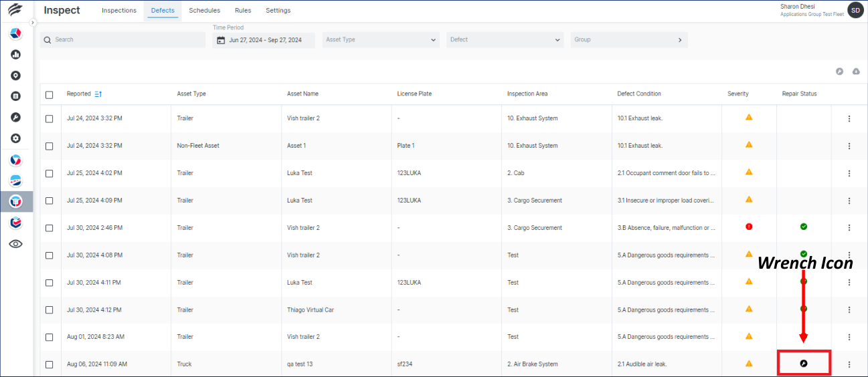Open kebab menu for Jul 25 4:02 PM row
868x377 pixels.
[x=849, y=173]
